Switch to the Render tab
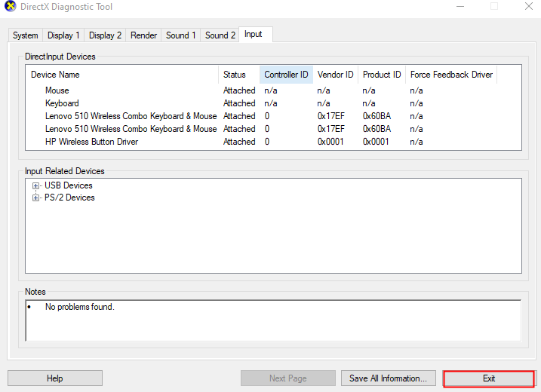541x392 pixels. [143, 35]
